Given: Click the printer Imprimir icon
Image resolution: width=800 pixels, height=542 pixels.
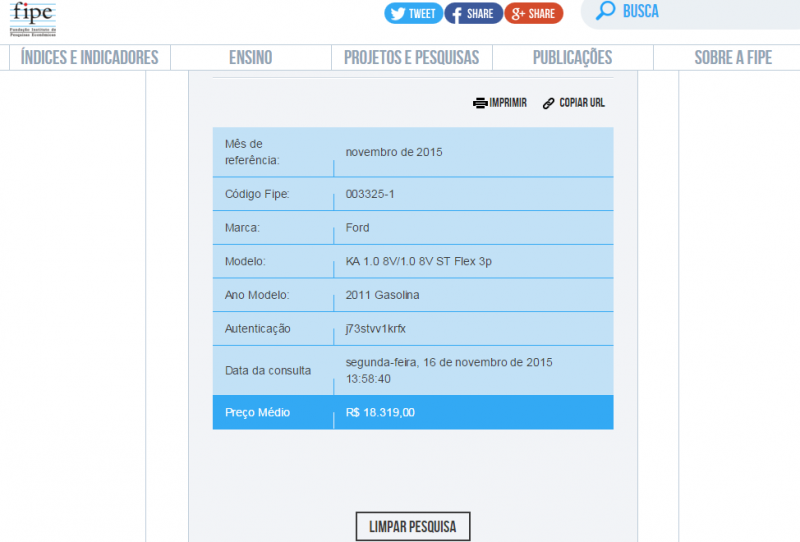Looking at the screenshot, I should [480, 103].
